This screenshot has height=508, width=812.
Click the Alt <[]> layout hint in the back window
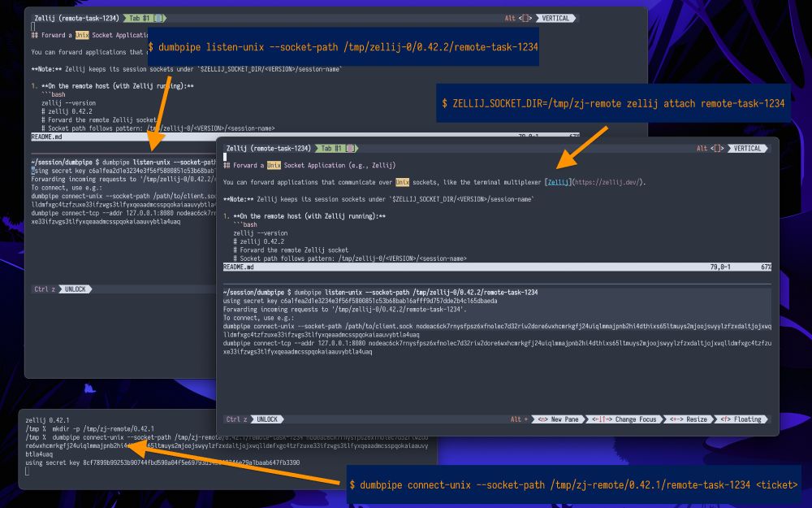click(518, 18)
